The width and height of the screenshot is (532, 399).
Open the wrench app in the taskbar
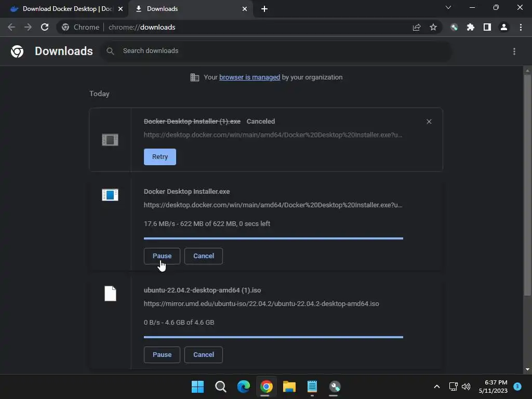pyautogui.click(x=335, y=387)
